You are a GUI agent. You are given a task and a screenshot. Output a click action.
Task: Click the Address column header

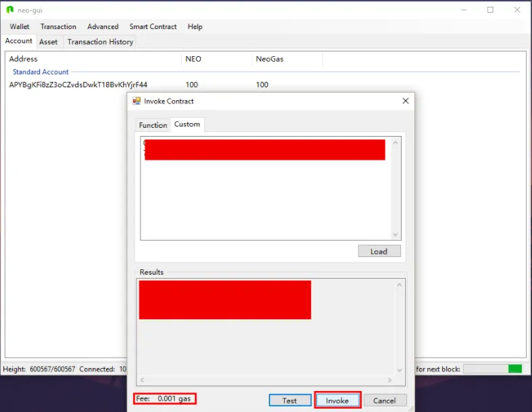point(94,59)
